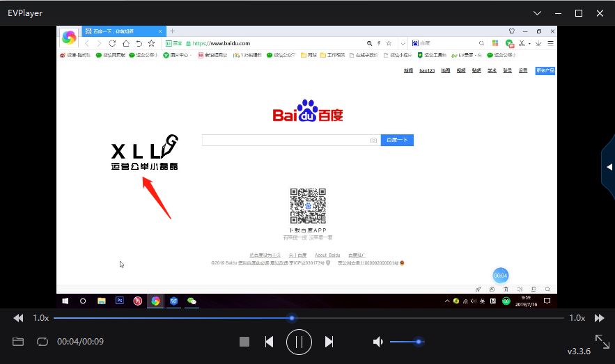Click the left 1.0x speed label
Viewport: 615px width, 364px height.
41,318
